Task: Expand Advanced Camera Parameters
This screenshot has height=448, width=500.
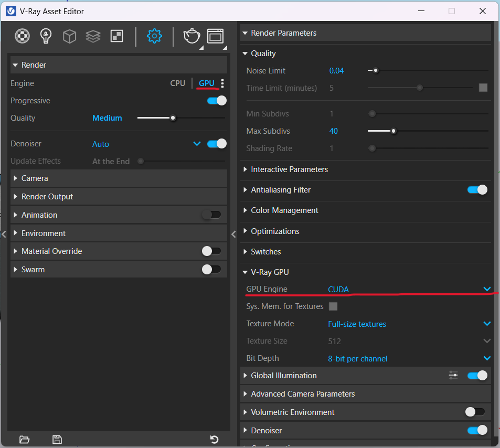Action: (366, 394)
